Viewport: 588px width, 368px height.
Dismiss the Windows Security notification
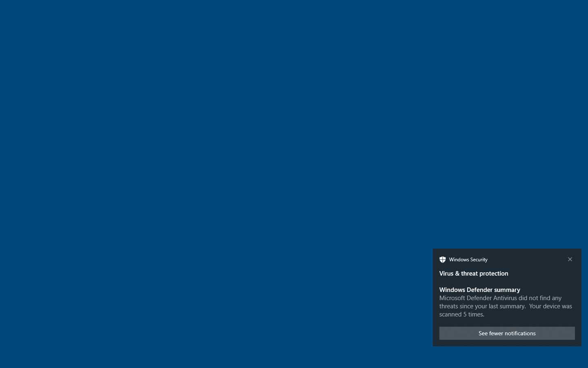coord(570,259)
